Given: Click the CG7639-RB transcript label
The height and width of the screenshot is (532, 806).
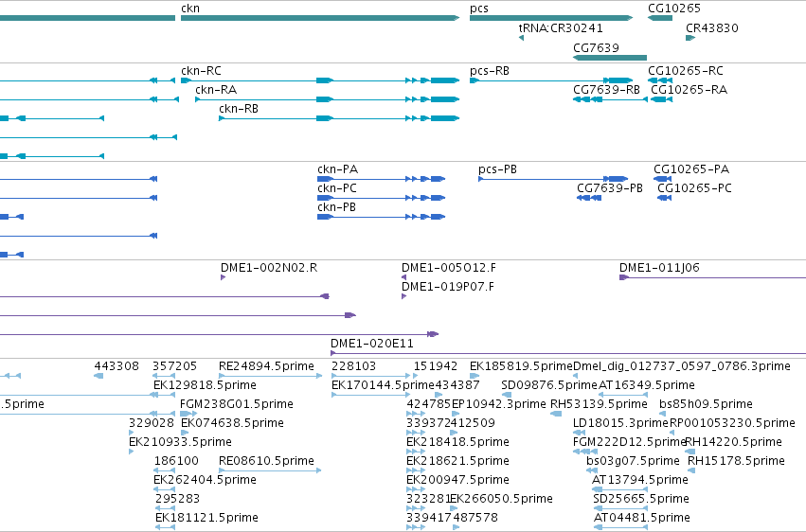Looking at the screenshot, I should point(606,90).
